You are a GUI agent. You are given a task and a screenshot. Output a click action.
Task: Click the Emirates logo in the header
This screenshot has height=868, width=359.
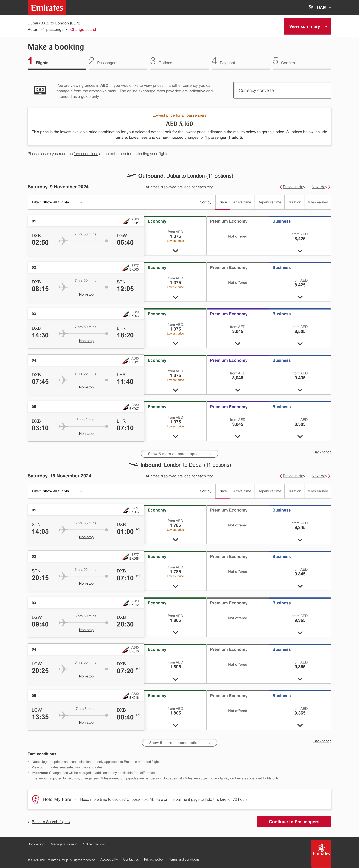pyautogui.click(x=47, y=7)
